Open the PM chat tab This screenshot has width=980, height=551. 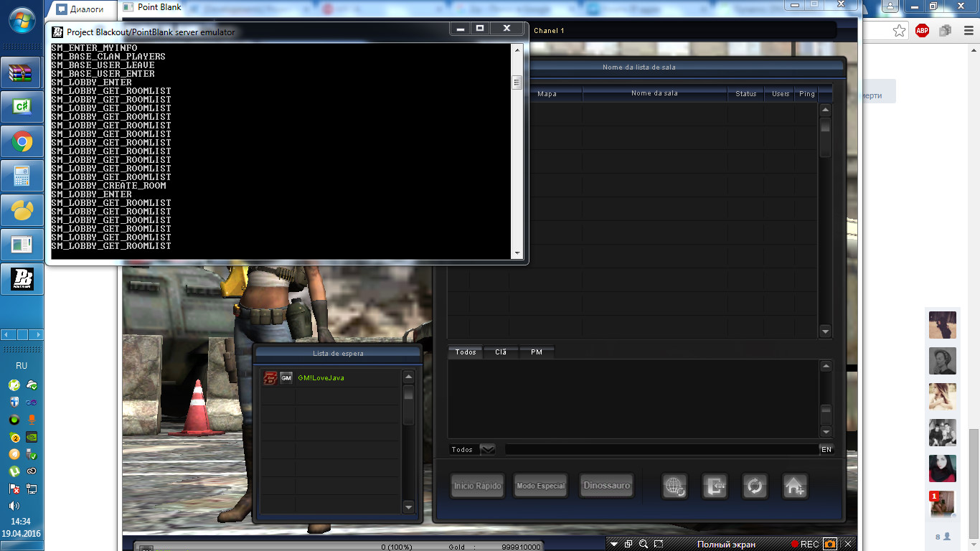coord(537,352)
